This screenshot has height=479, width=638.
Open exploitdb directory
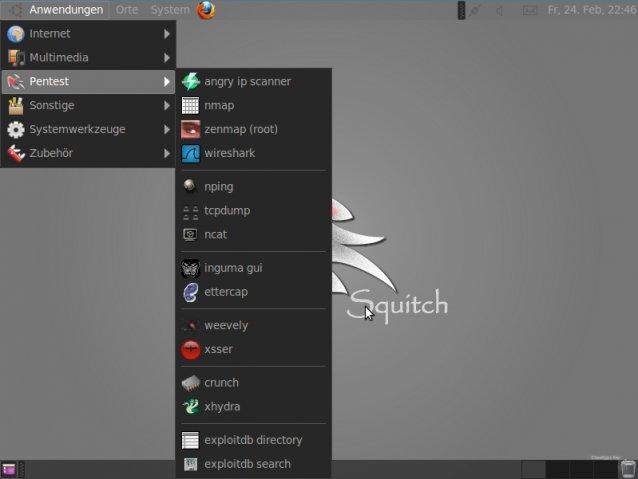253,440
